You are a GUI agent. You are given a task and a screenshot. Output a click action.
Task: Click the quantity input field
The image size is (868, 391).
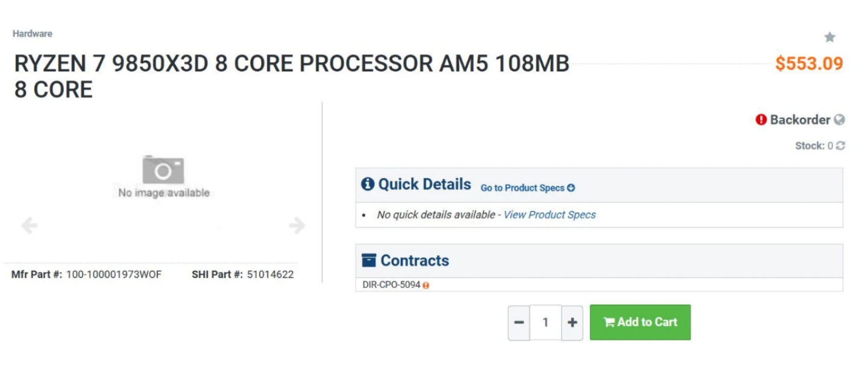(x=546, y=322)
